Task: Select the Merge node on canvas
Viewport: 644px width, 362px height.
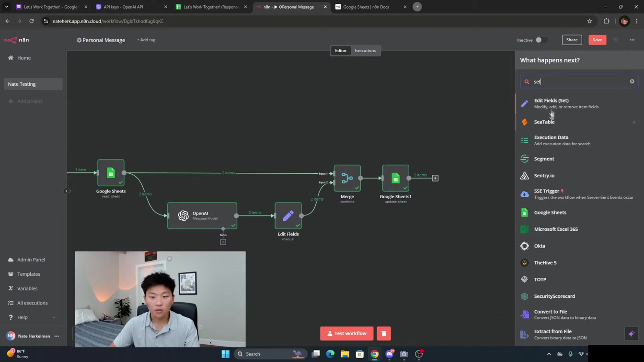Action: [x=347, y=178]
